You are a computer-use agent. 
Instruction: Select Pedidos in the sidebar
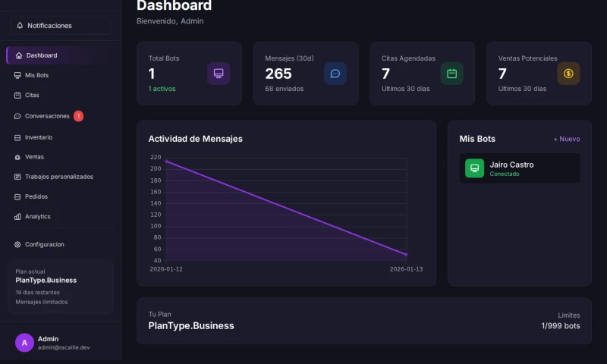pos(36,196)
